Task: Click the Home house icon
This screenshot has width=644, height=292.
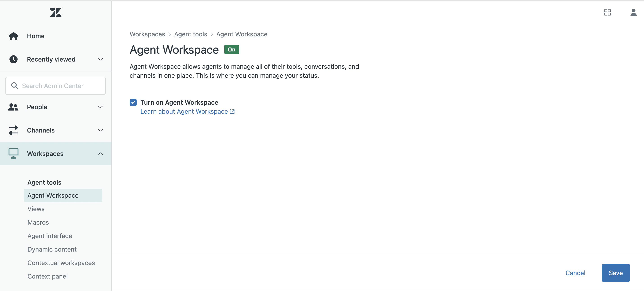Action: 14,36
